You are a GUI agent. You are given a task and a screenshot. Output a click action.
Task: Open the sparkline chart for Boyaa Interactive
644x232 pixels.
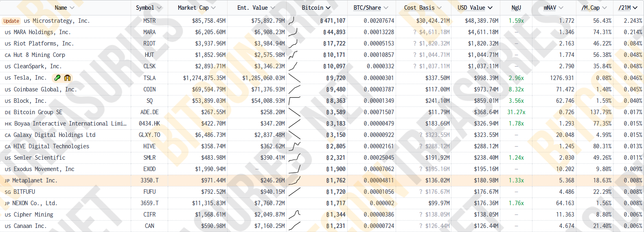coord(294,124)
